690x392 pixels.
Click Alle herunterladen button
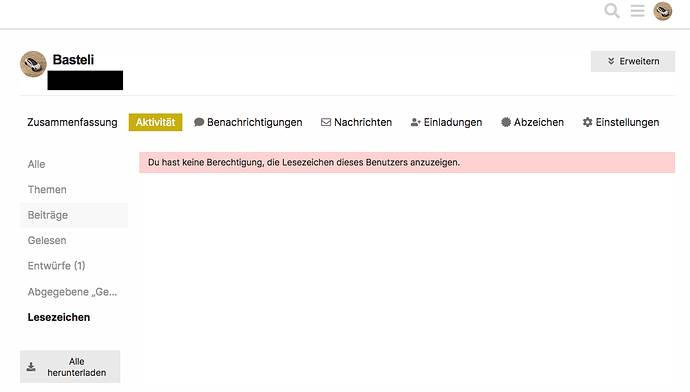click(x=70, y=367)
